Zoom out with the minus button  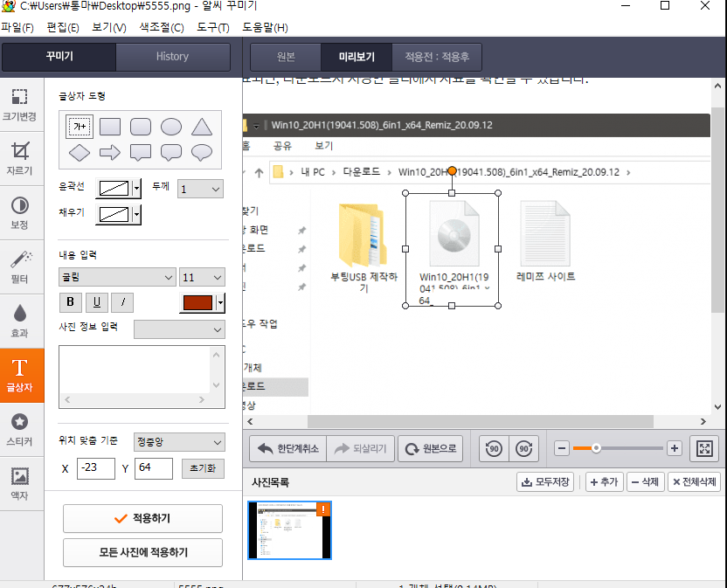click(562, 448)
